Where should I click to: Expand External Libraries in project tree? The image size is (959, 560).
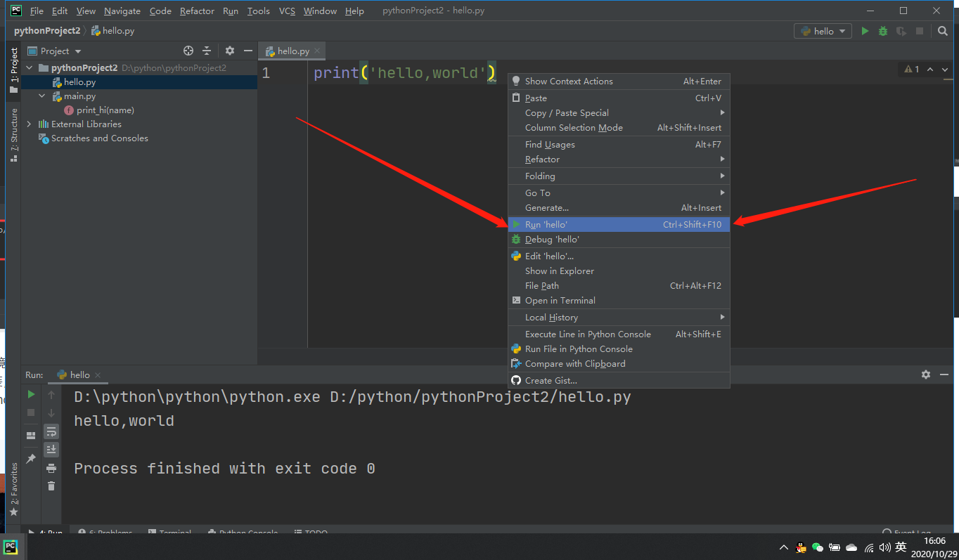click(x=30, y=124)
